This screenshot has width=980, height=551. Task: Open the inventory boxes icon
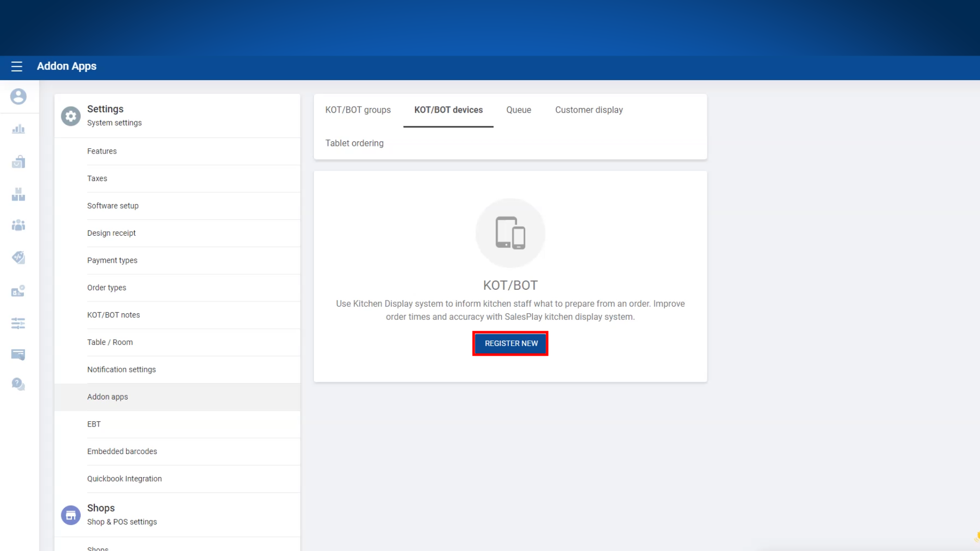coord(18,194)
